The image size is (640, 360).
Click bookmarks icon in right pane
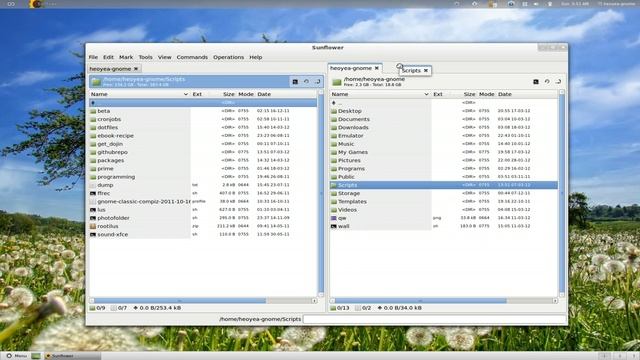click(558, 82)
